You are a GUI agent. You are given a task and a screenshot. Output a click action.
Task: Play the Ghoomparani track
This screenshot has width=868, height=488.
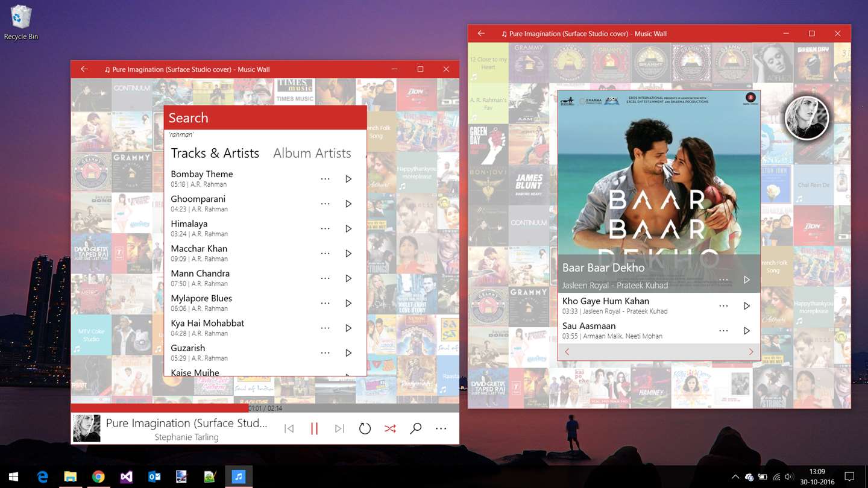[348, 204]
